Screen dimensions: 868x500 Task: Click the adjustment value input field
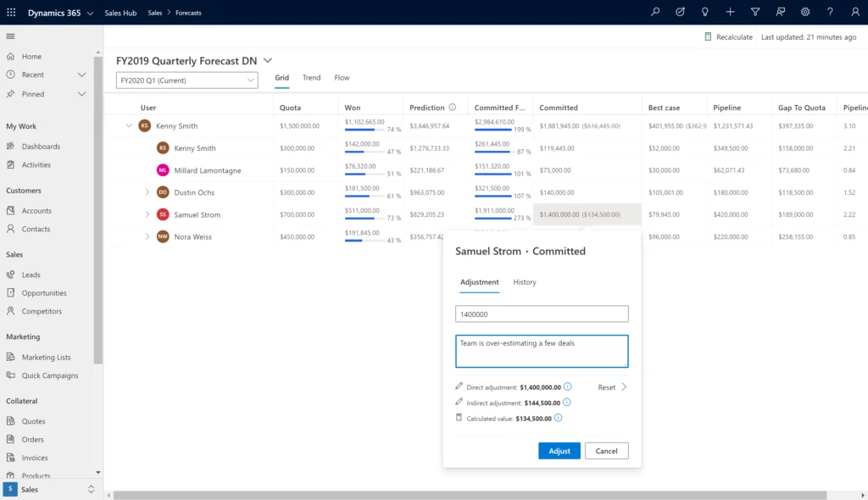pyautogui.click(x=542, y=314)
